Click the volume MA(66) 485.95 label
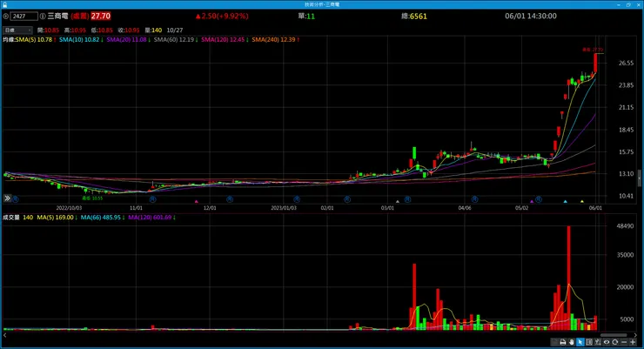The height and width of the screenshot is (349, 644). pyautogui.click(x=102, y=218)
